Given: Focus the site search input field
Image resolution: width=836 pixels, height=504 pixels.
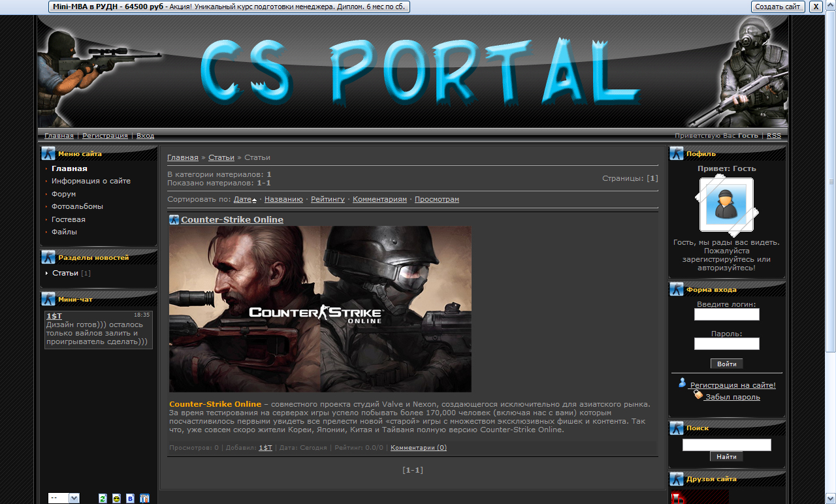Looking at the screenshot, I should click(726, 445).
